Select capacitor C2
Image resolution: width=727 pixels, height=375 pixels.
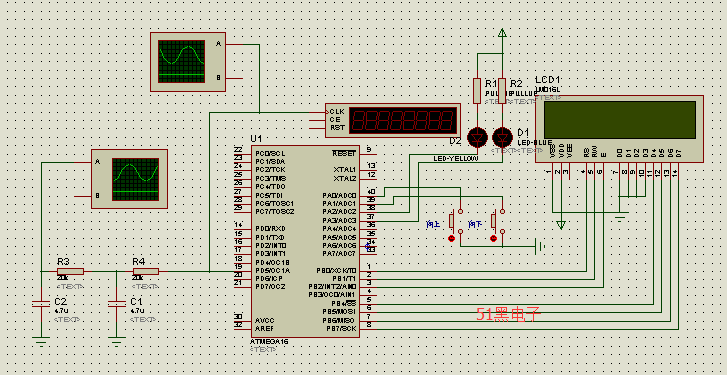41,304
